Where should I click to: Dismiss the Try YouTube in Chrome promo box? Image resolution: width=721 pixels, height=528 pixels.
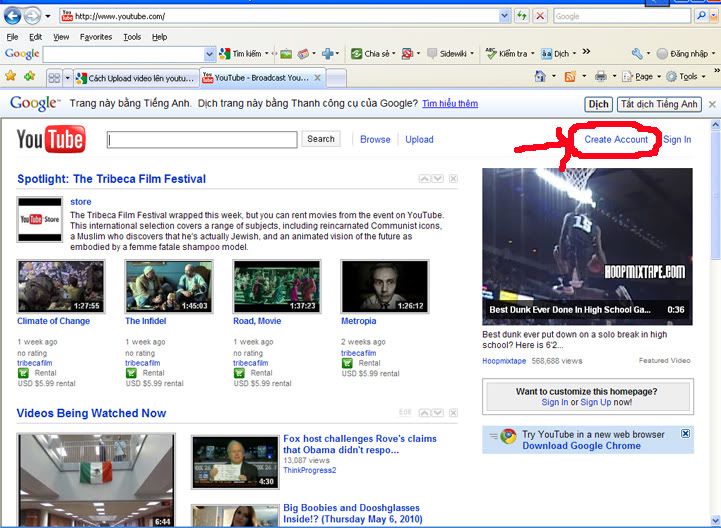(685, 433)
